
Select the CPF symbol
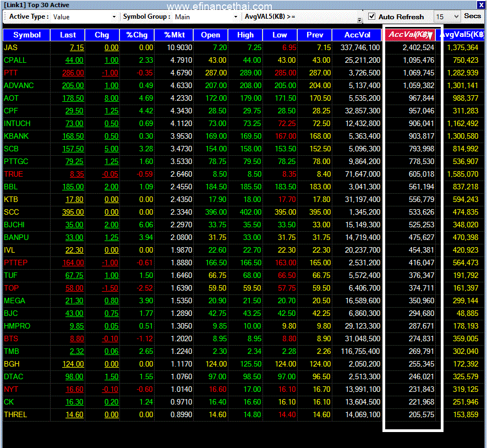pos(11,111)
